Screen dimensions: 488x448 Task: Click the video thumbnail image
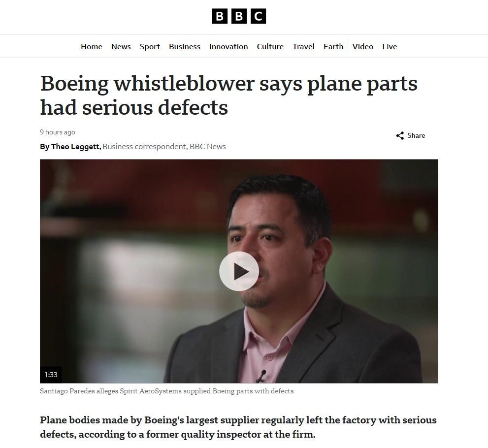point(239,271)
